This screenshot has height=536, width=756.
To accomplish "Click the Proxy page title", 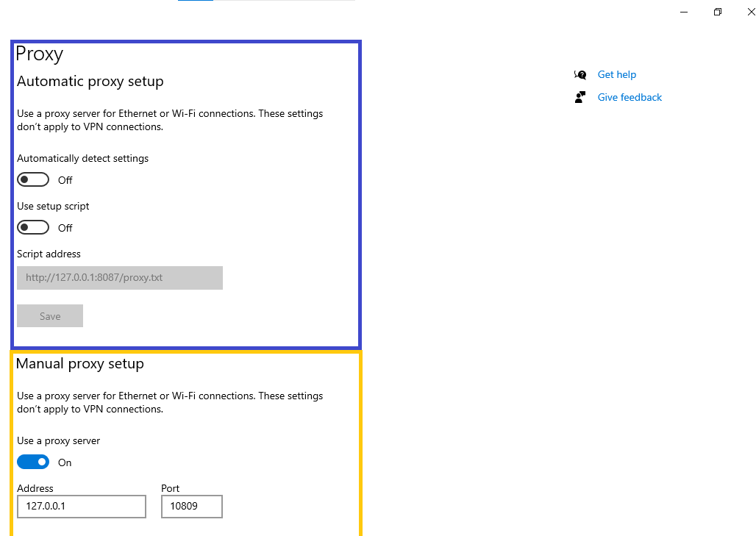I will point(40,54).
